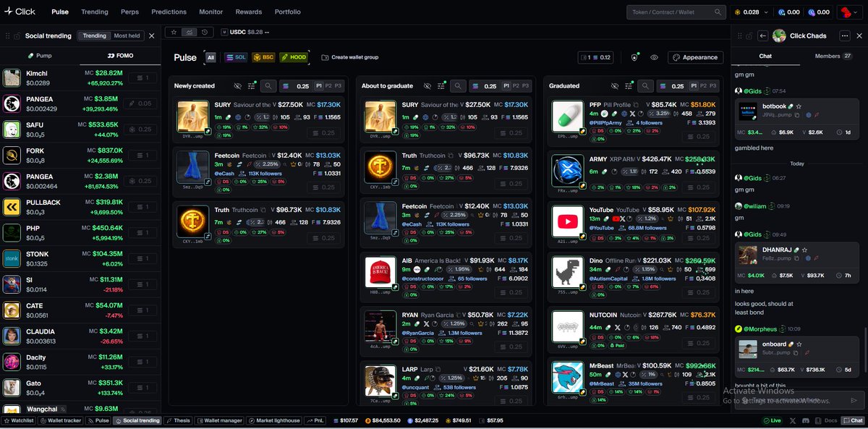Open the Pump tab in Social trending
Viewport: 868px width, 429px height.
[x=40, y=55]
